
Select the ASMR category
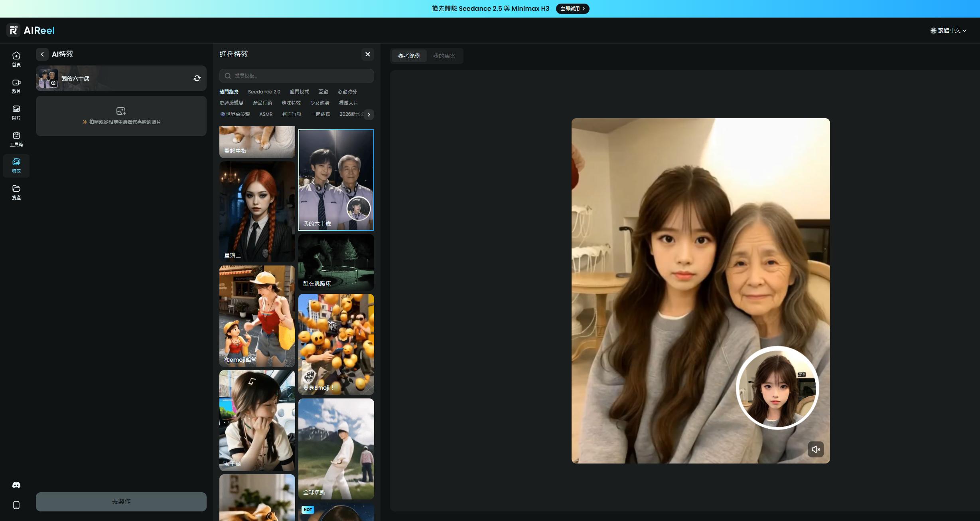coord(266,114)
